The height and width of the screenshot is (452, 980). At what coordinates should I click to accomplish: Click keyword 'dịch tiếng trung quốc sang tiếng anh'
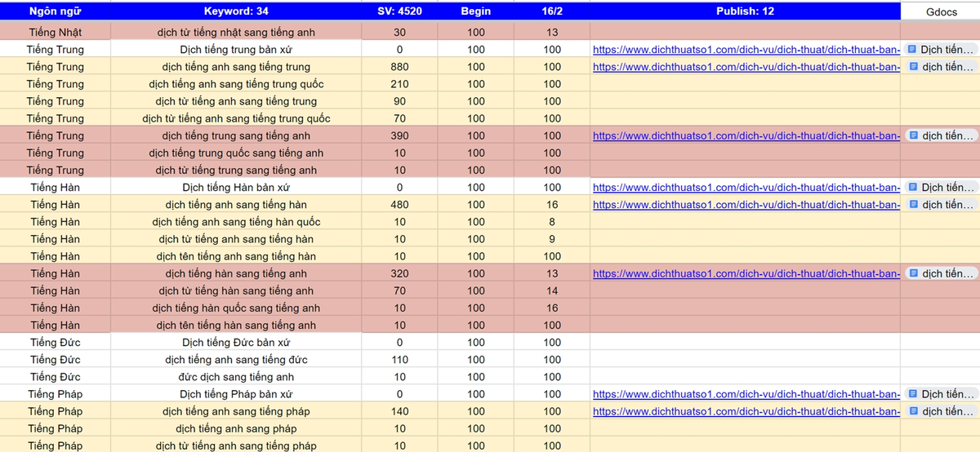tap(236, 153)
